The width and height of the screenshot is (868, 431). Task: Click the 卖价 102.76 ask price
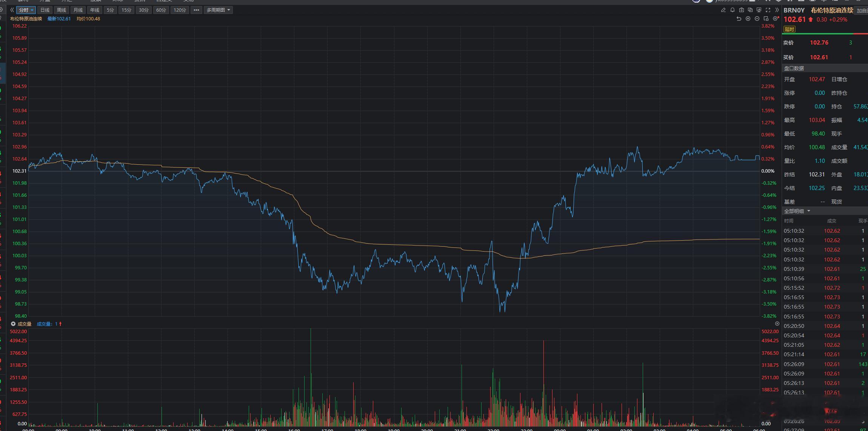pos(819,43)
